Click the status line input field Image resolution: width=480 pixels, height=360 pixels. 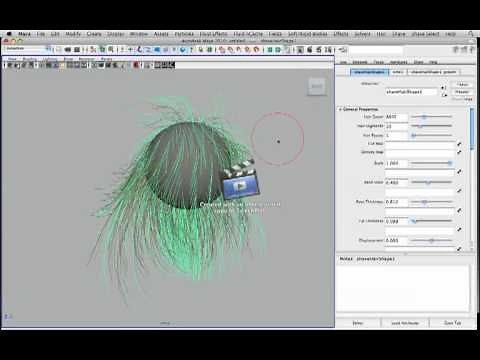pos(376,50)
